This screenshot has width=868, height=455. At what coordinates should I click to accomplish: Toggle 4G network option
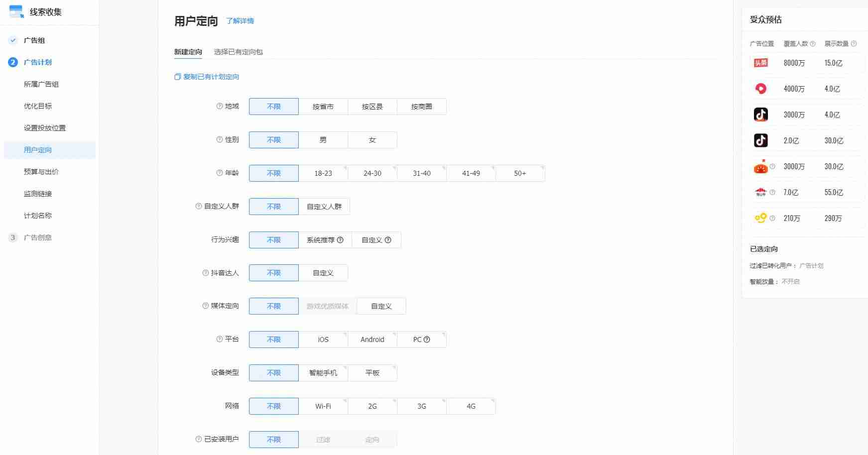pyautogui.click(x=471, y=406)
